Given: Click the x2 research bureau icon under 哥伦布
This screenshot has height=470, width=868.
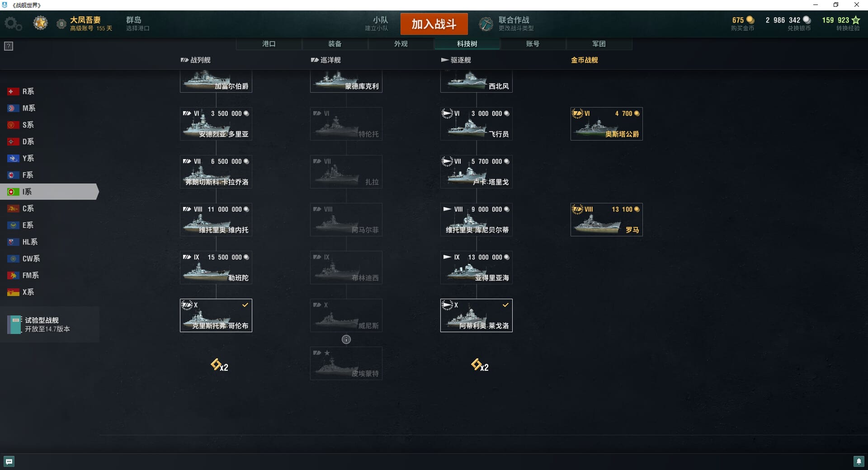Looking at the screenshot, I should [219, 365].
